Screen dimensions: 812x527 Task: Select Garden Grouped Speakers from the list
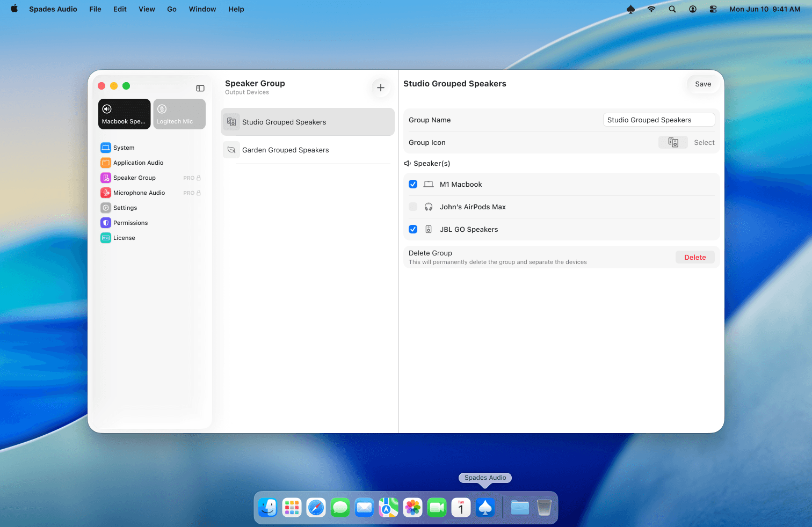[x=286, y=150]
